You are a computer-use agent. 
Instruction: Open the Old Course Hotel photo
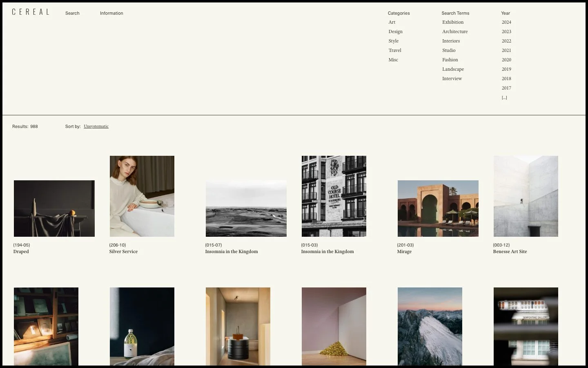click(334, 196)
